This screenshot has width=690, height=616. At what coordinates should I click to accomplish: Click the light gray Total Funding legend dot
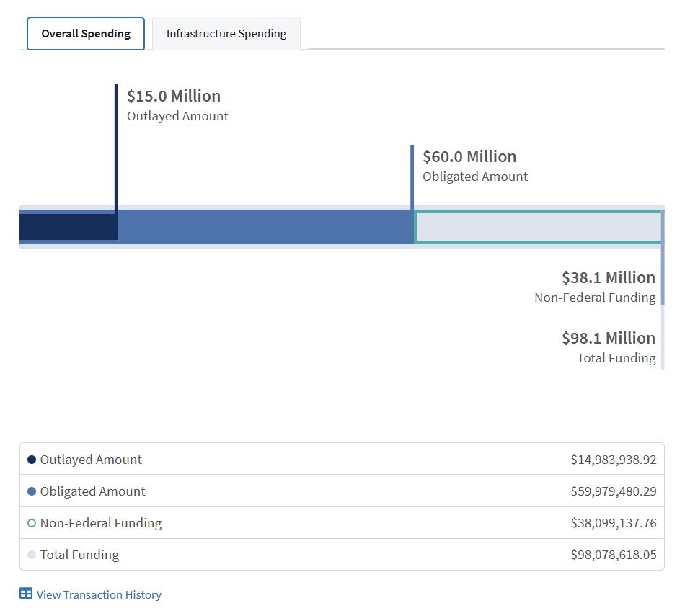32,555
